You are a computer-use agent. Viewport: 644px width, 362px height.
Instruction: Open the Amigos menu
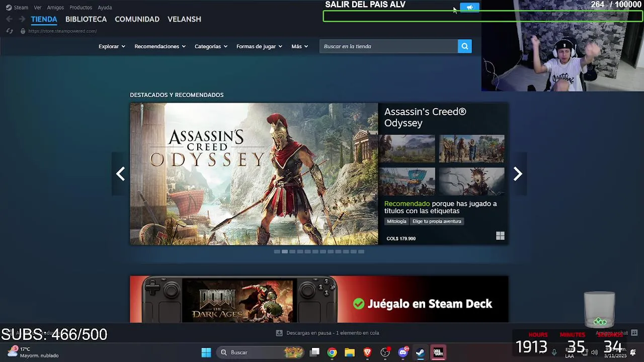(55, 8)
